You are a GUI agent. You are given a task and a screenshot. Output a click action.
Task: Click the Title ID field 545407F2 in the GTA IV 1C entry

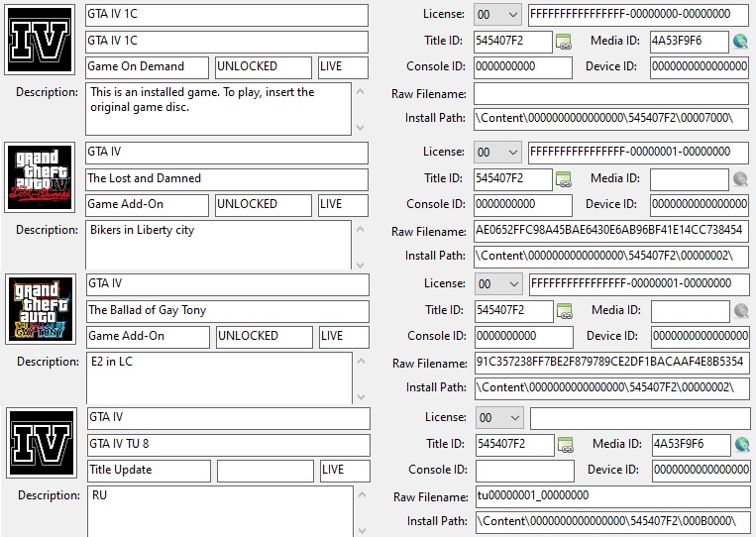click(513, 42)
